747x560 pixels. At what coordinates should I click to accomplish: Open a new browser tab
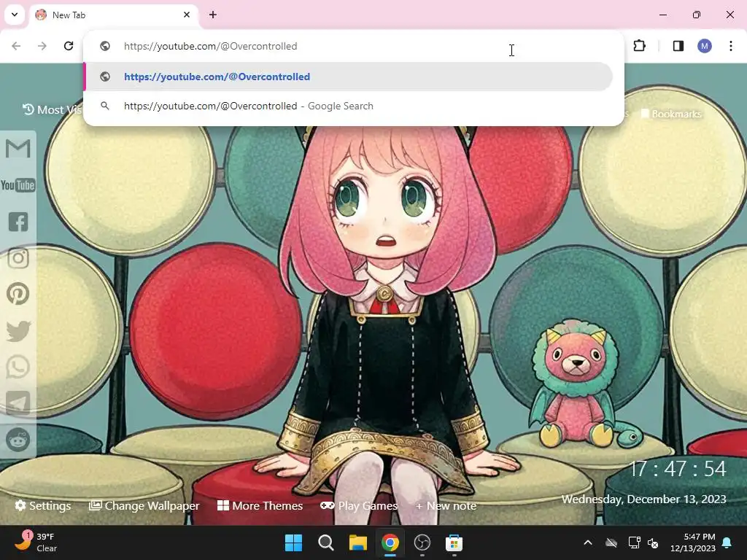tap(213, 15)
